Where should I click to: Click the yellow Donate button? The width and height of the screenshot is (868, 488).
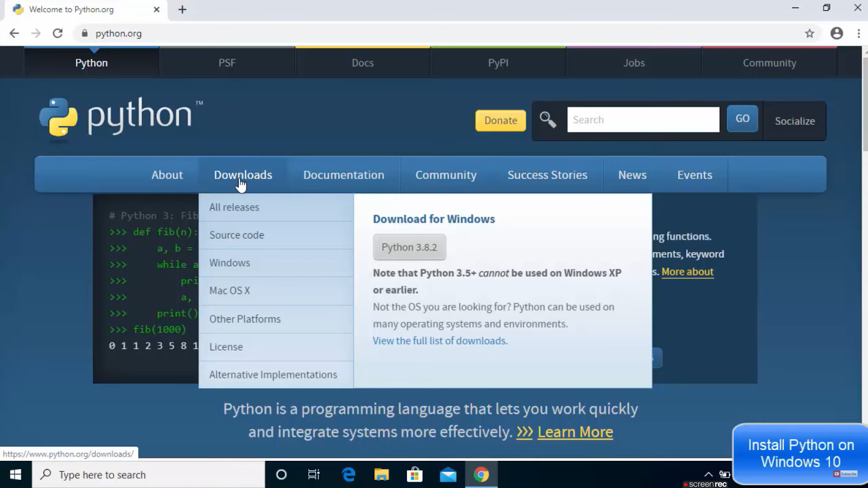[501, 120]
